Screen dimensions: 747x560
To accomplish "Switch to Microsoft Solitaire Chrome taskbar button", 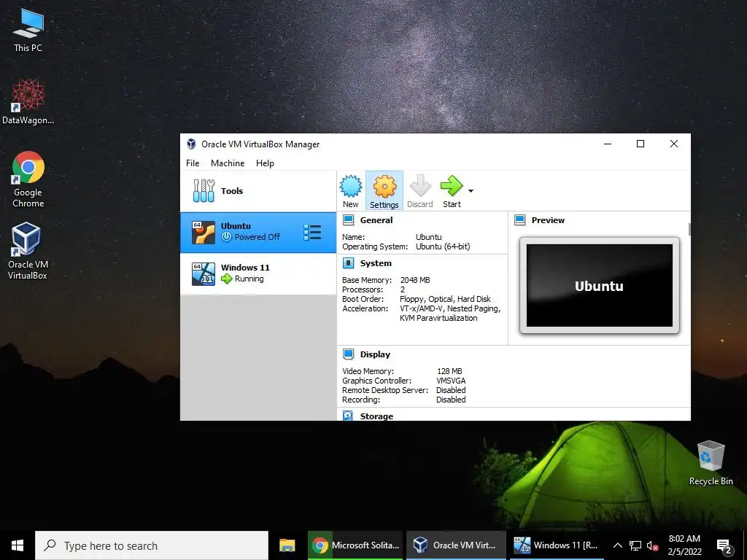I will tap(355, 545).
